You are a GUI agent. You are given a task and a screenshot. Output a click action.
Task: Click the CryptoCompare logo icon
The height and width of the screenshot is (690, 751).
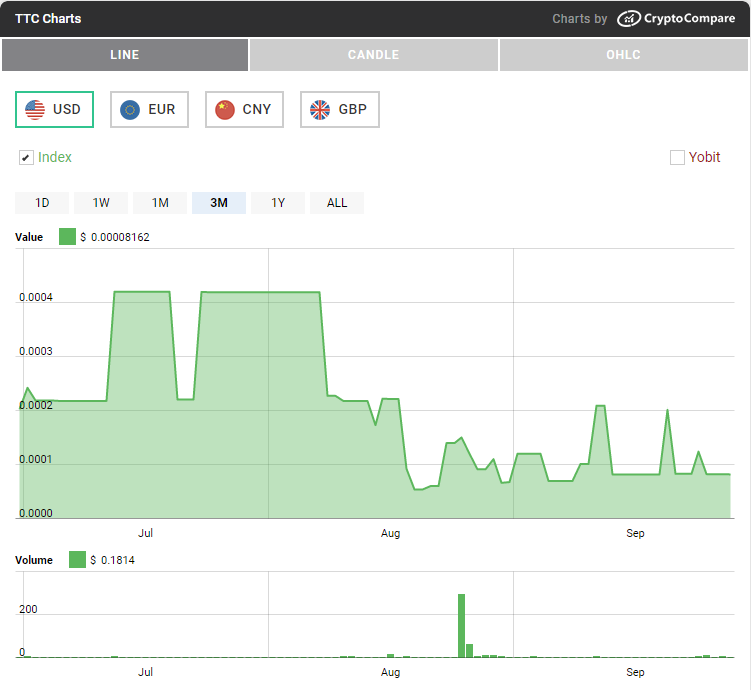pos(629,19)
